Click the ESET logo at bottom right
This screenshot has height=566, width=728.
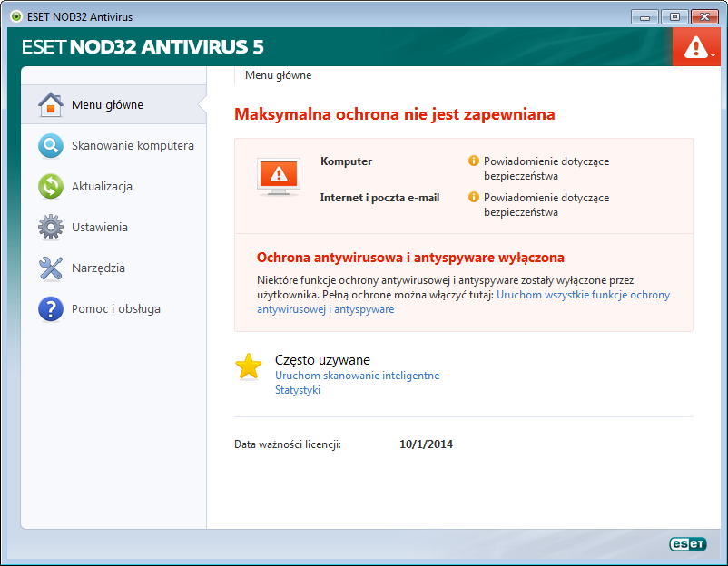688,543
